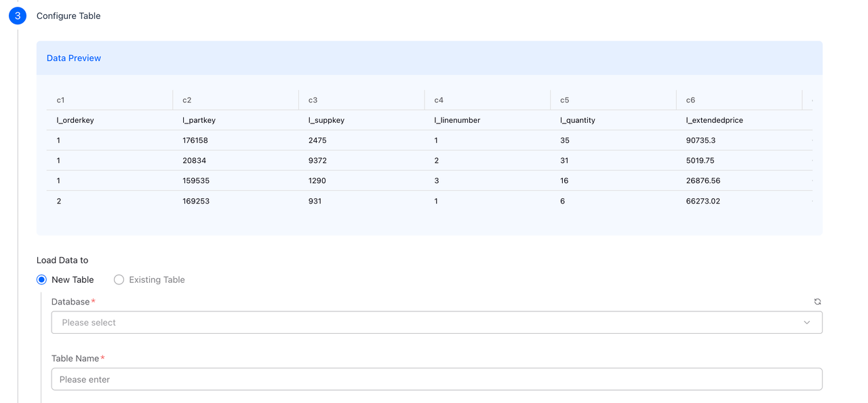Viewport: 868px width, 403px height.
Task: Click the 66273.02 value in the preview table
Action: pyautogui.click(x=704, y=201)
